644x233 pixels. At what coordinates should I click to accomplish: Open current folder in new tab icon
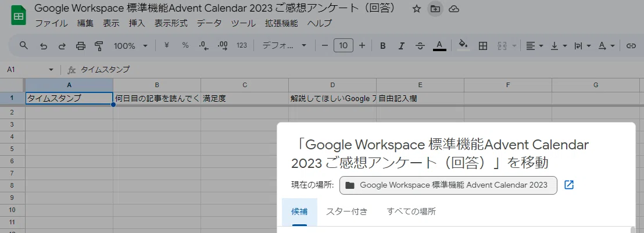tap(569, 185)
